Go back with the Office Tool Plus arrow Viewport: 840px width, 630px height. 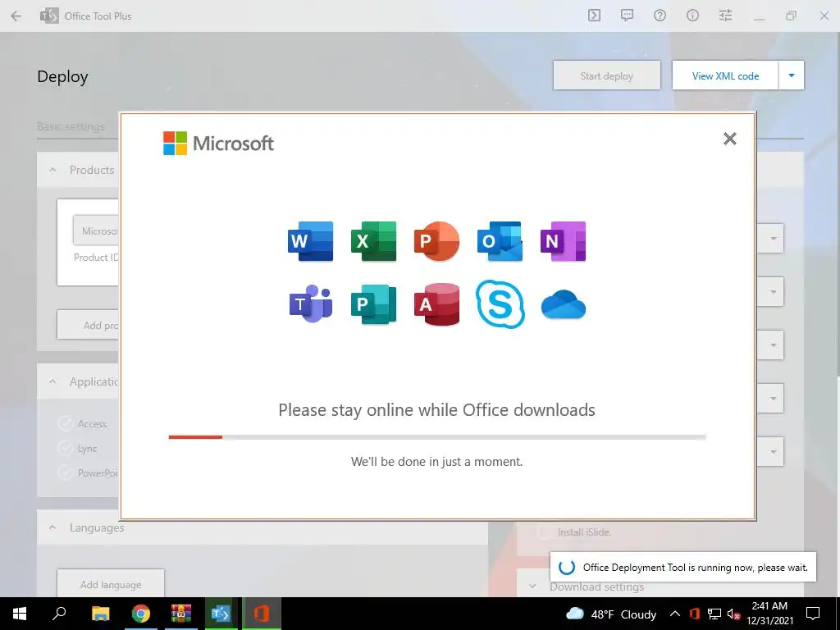(16, 16)
